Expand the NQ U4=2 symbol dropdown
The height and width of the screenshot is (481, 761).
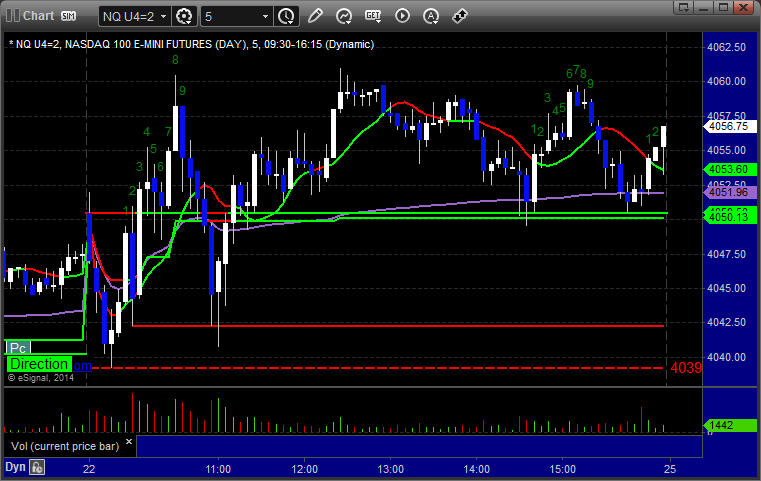(164, 17)
